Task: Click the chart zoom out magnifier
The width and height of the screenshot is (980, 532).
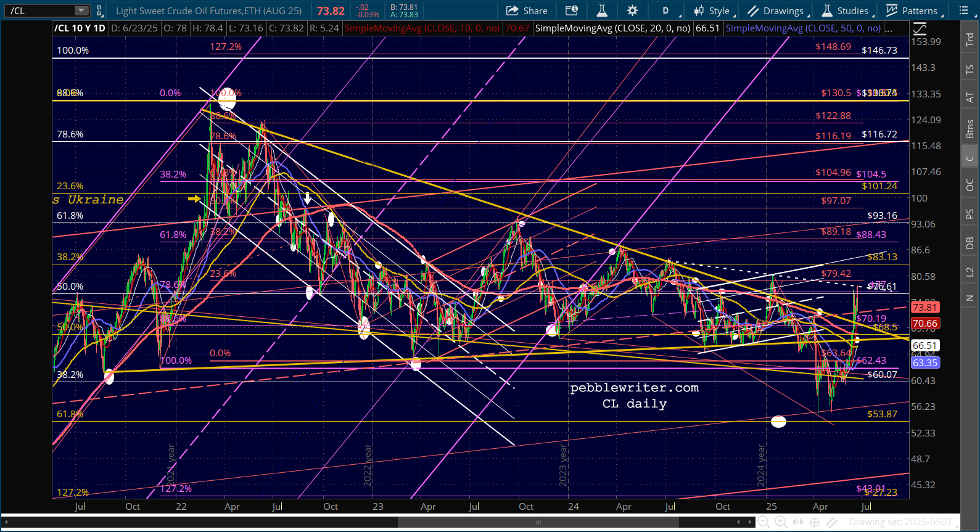Action: (764, 523)
